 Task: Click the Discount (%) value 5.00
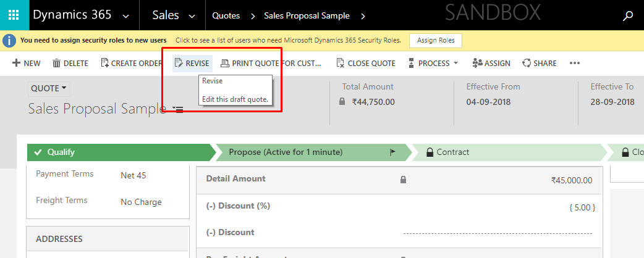tap(582, 207)
